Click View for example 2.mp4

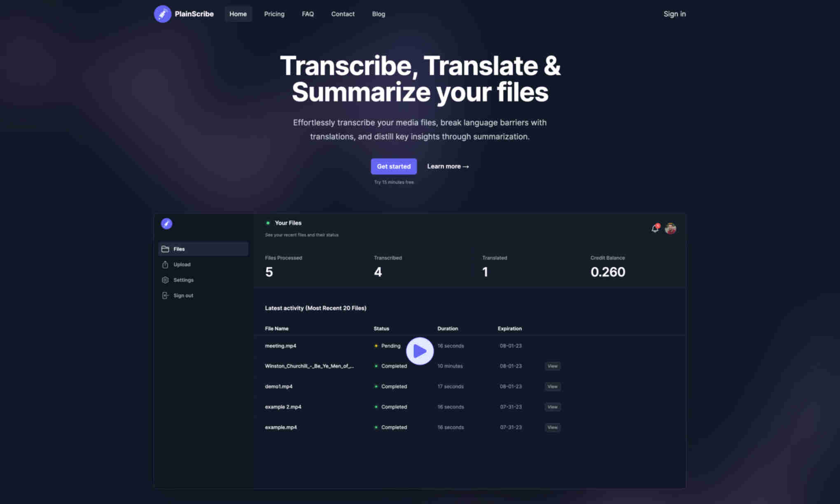[x=553, y=407]
